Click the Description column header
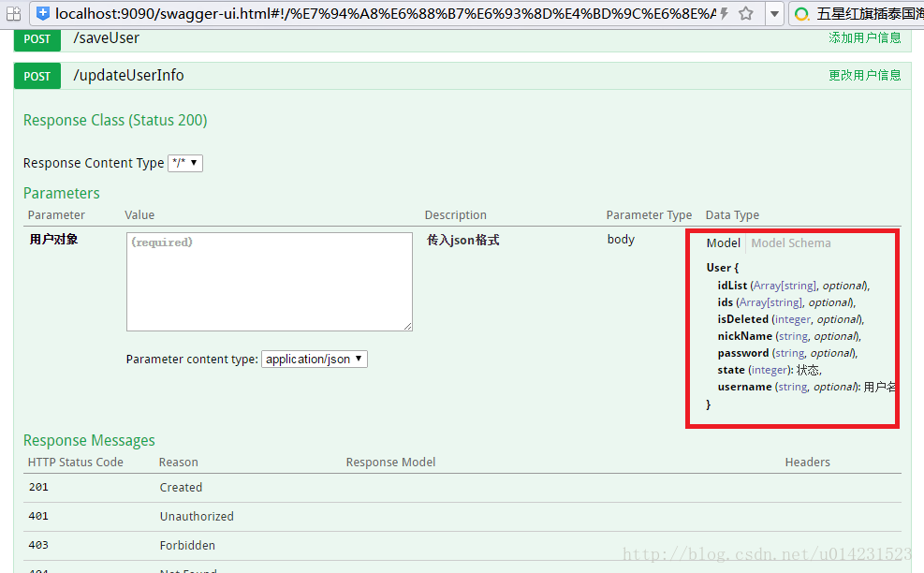924x573 pixels. (456, 215)
